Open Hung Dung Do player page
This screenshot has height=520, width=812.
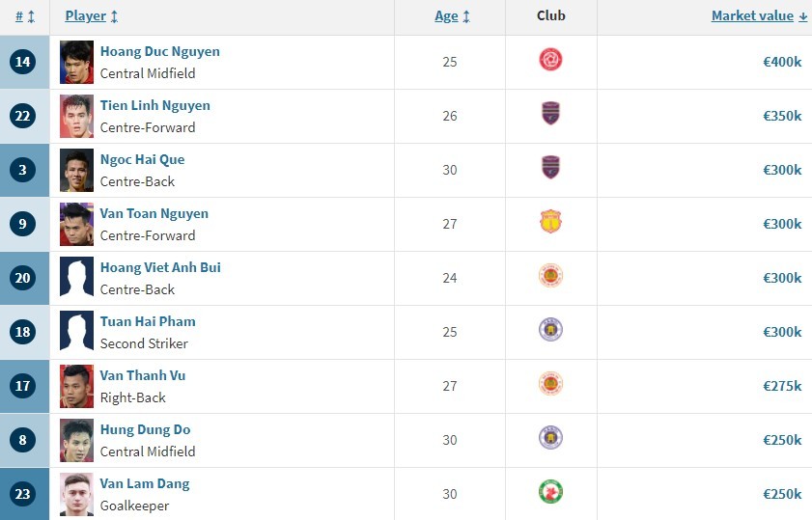click(x=145, y=429)
